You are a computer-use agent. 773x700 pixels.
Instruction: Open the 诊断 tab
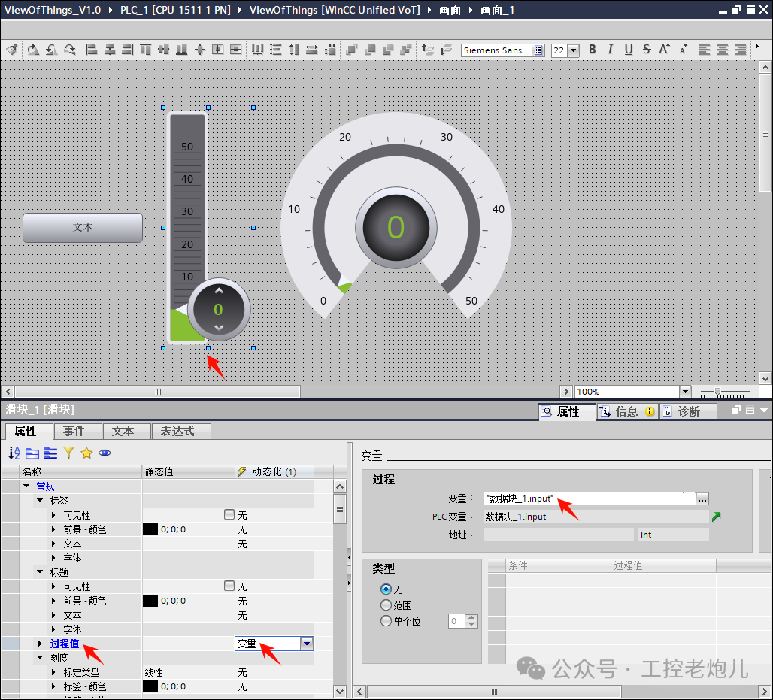(x=688, y=411)
